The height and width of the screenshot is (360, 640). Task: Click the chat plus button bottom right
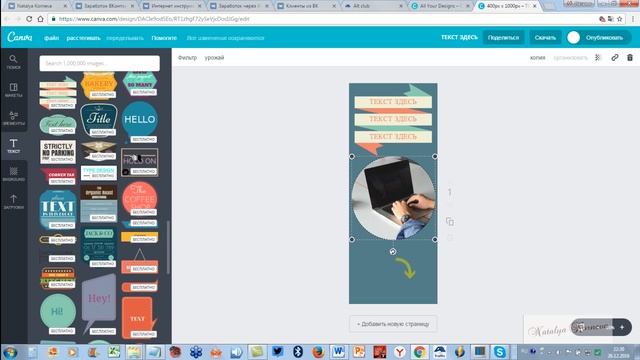[622, 327]
